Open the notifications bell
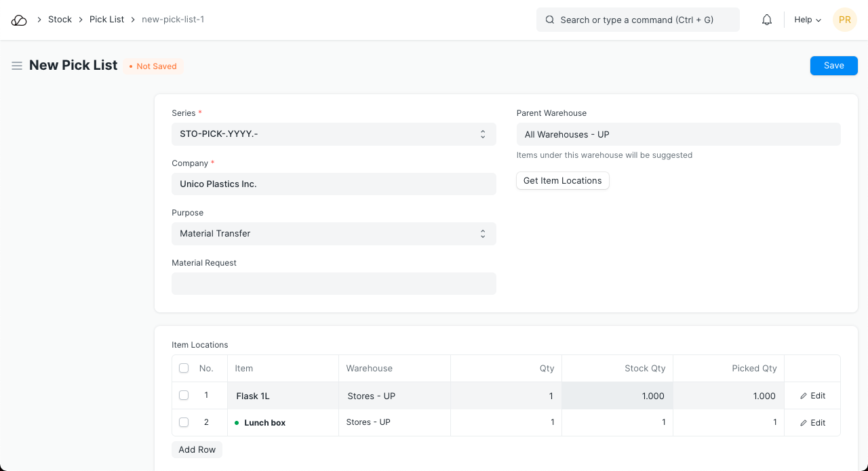Viewport: 868px width, 471px height. coord(767,20)
